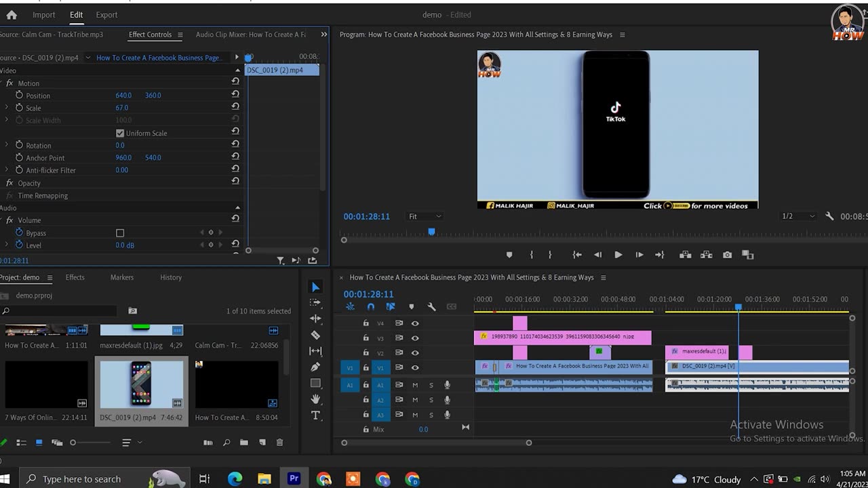Click the filter funnel icon in Effect Controls
Viewport: 868px width, 488px height.
(280, 260)
